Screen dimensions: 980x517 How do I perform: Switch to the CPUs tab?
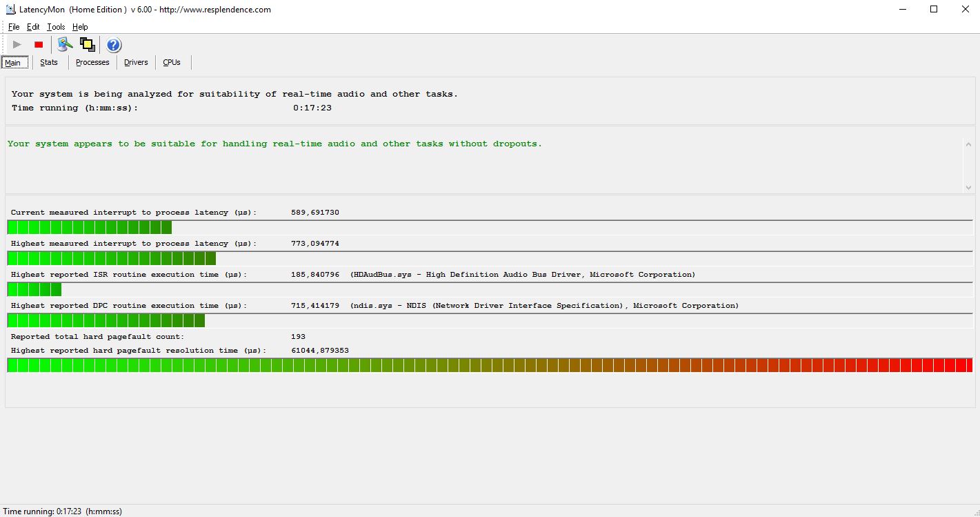pos(172,62)
